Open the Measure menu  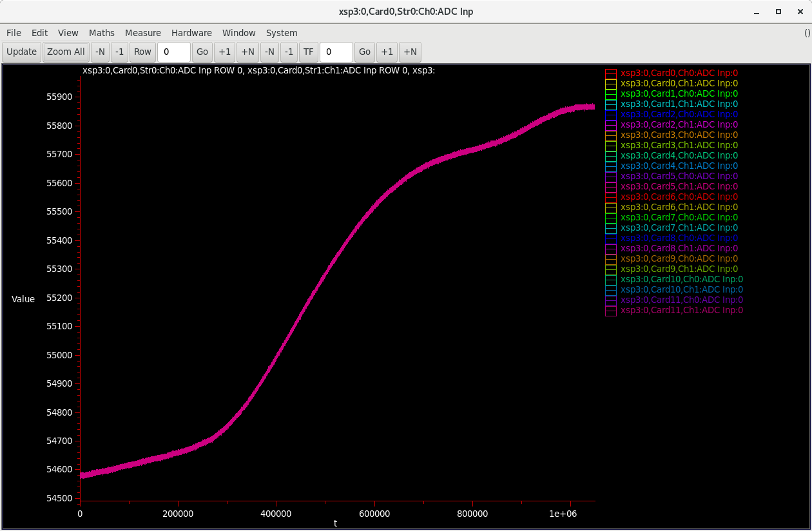tap(143, 33)
